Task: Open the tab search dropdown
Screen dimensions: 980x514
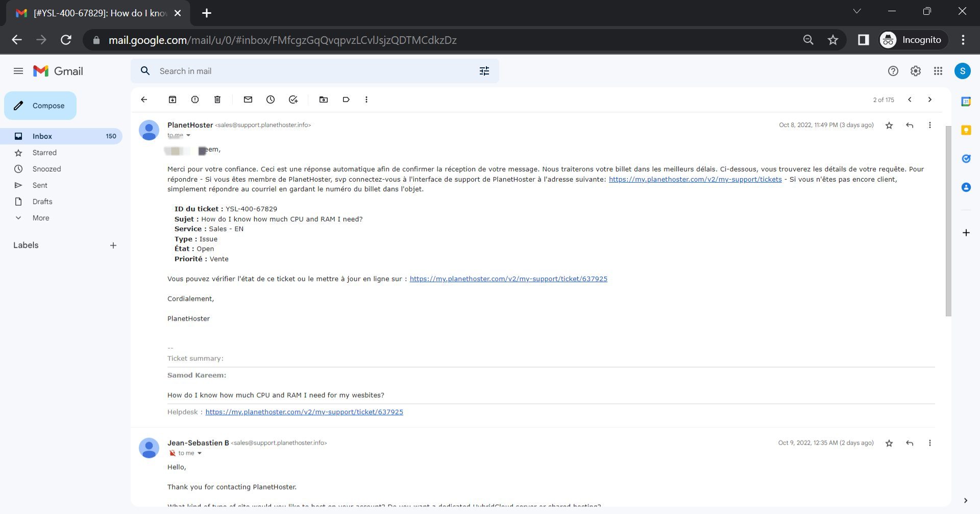Action: click(x=857, y=11)
